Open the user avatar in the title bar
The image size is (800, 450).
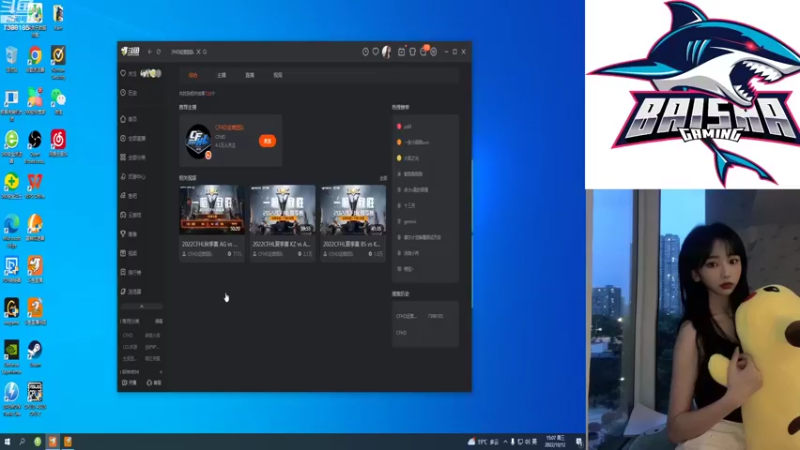(x=387, y=52)
